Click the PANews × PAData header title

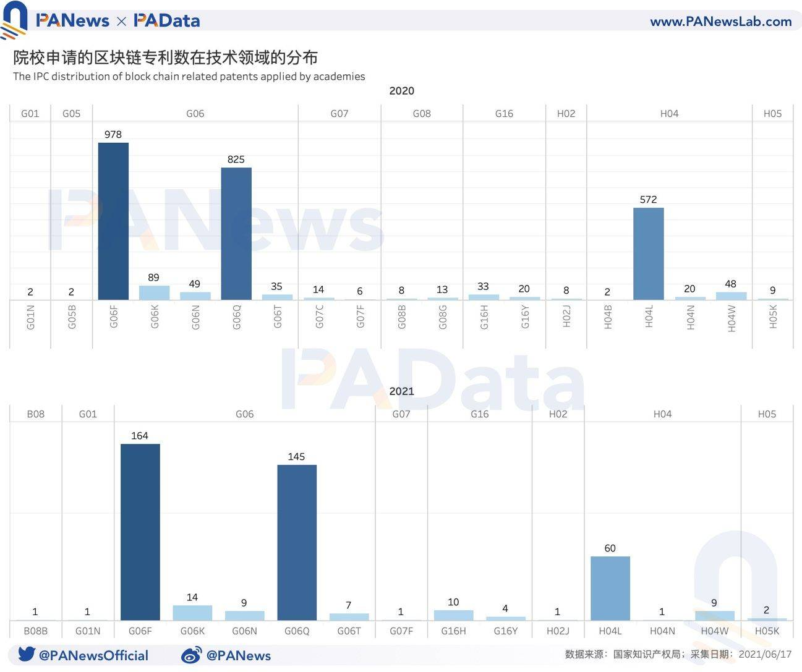click(118, 20)
